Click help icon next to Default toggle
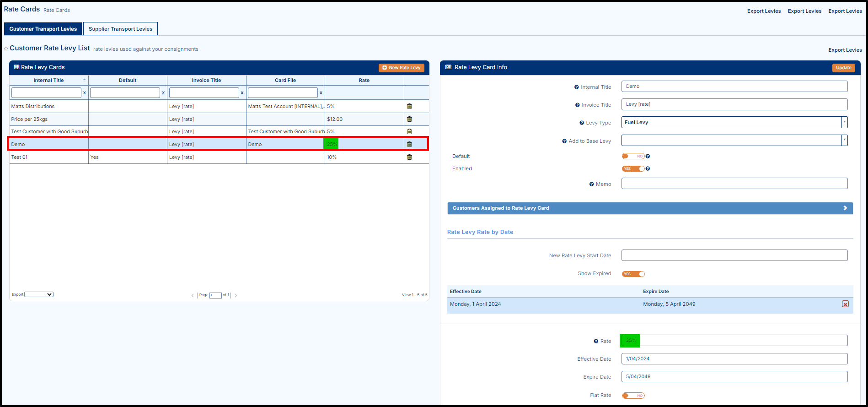Viewport: 868px width, 407px height. [x=648, y=157]
